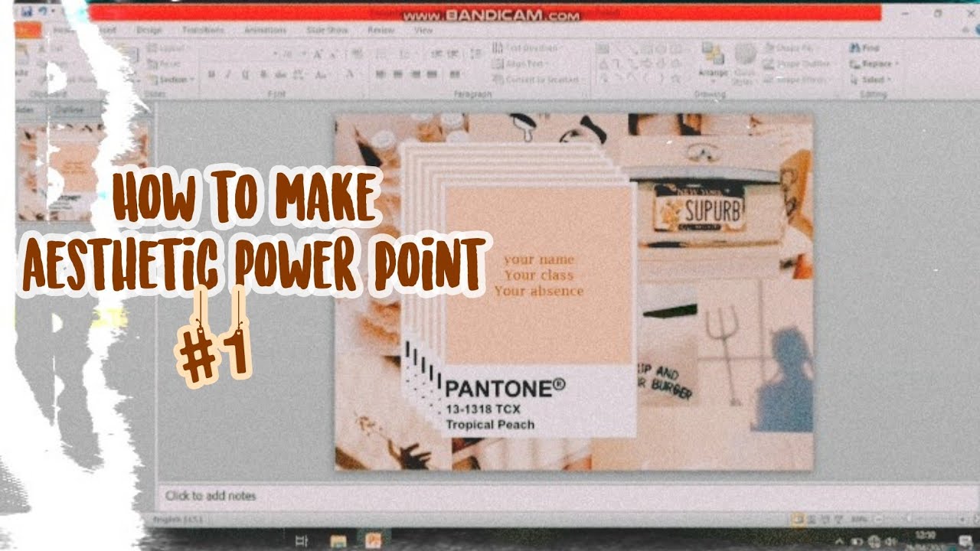
Task: Switch to the Transitions ribbon tab
Action: (203, 30)
